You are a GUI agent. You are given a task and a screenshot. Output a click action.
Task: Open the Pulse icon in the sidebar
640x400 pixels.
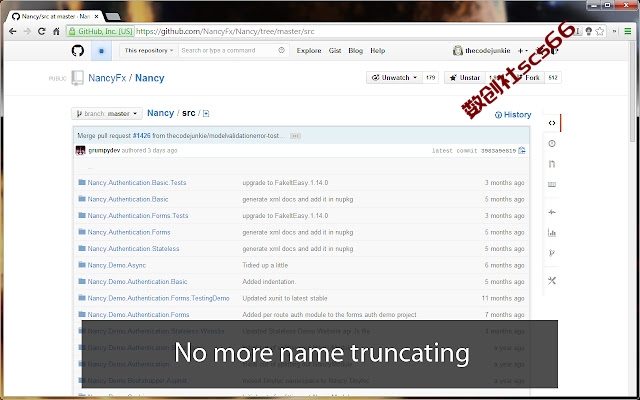[552, 212]
